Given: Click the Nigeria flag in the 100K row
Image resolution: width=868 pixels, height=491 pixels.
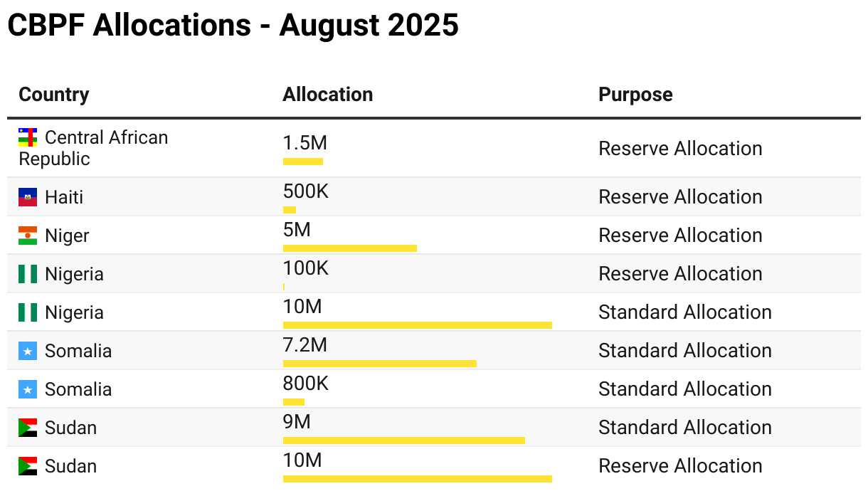Looking at the screenshot, I should pyautogui.click(x=28, y=274).
